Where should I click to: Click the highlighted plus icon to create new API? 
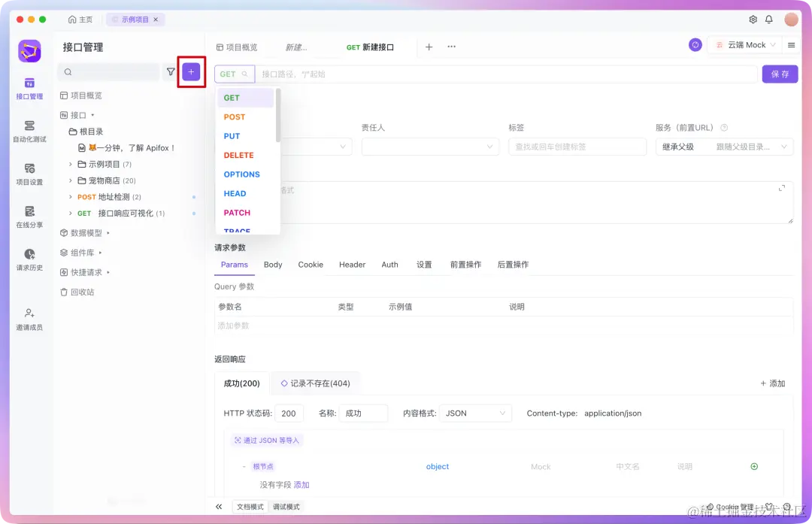tap(191, 71)
